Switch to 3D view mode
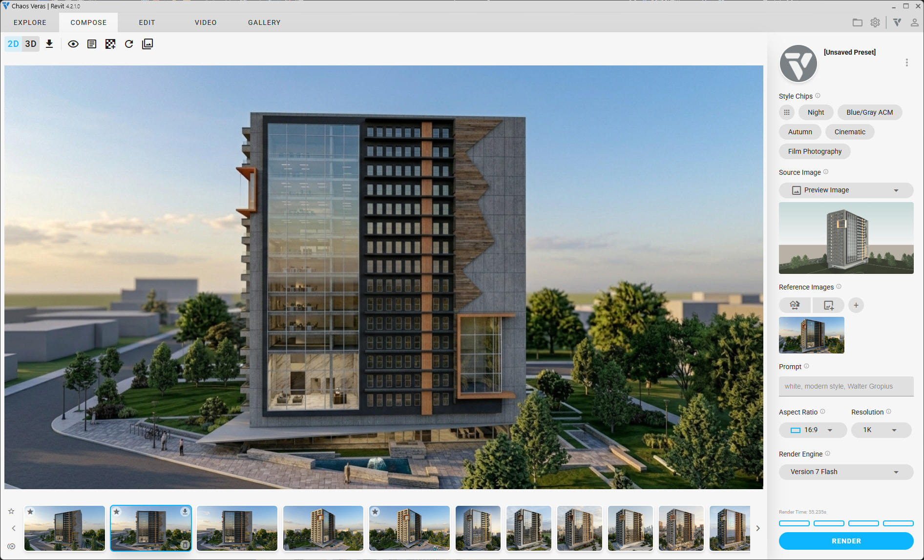The height and width of the screenshot is (560, 924). point(31,44)
